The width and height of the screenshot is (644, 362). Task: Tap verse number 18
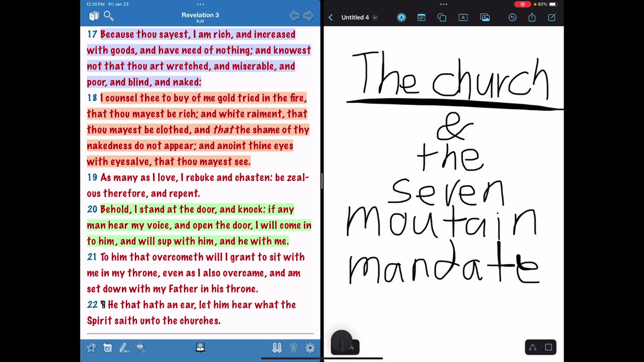(x=92, y=98)
